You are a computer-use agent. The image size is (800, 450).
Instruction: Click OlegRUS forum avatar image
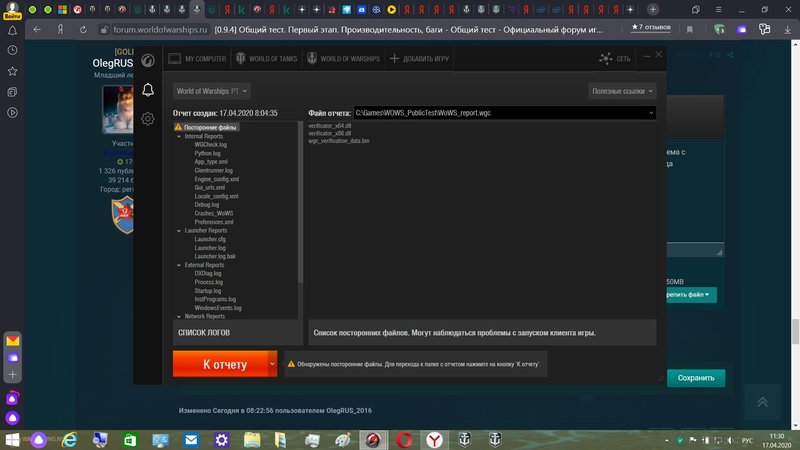point(118,109)
